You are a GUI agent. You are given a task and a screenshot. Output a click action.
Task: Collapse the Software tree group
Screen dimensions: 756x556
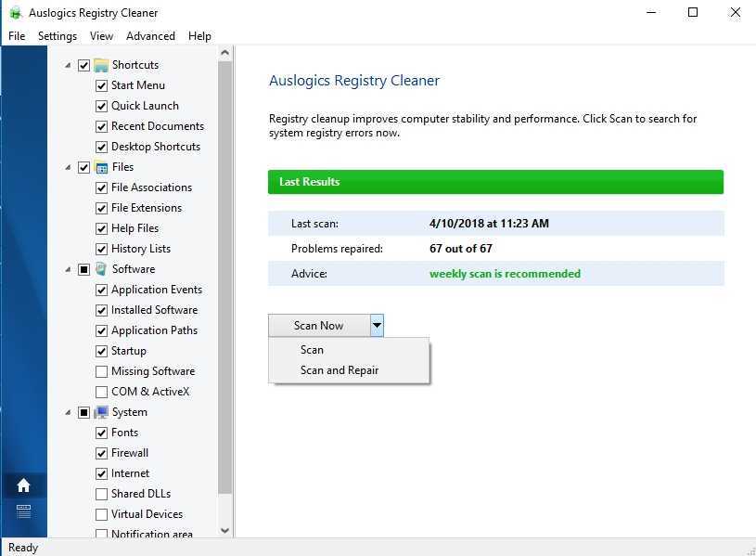(68, 269)
